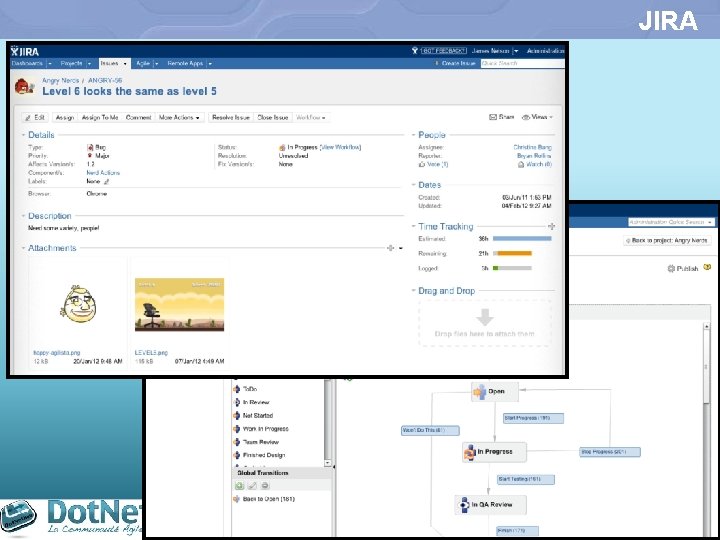This screenshot has height=540, width=720.
Task: Click Assign To Me button
Action: pyautogui.click(x=100, y=118)
